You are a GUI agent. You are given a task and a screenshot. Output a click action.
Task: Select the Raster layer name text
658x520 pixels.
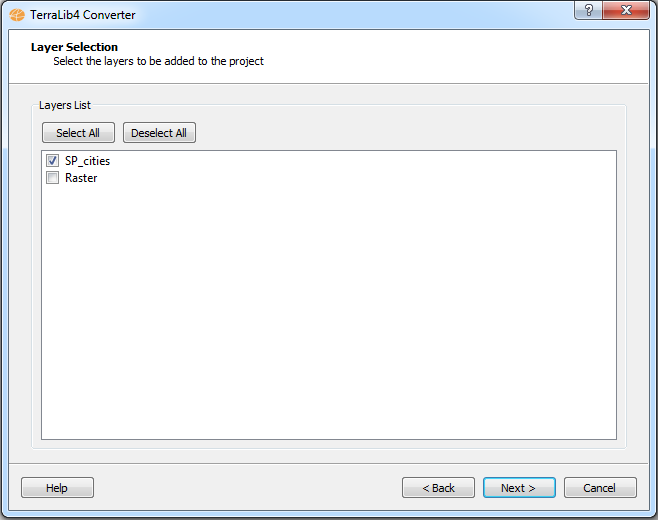(x=81, y=178)
